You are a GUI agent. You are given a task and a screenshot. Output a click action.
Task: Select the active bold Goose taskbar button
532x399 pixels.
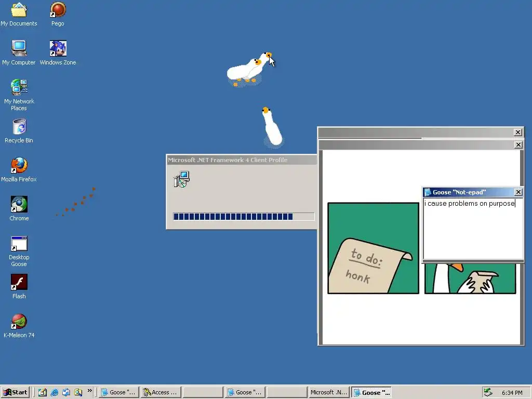point(371,392)
